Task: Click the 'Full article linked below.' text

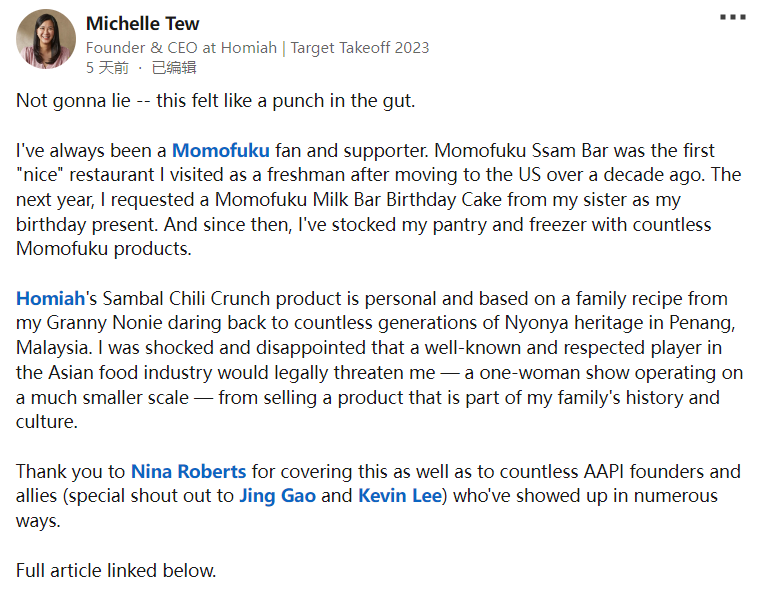Action: 116,570
